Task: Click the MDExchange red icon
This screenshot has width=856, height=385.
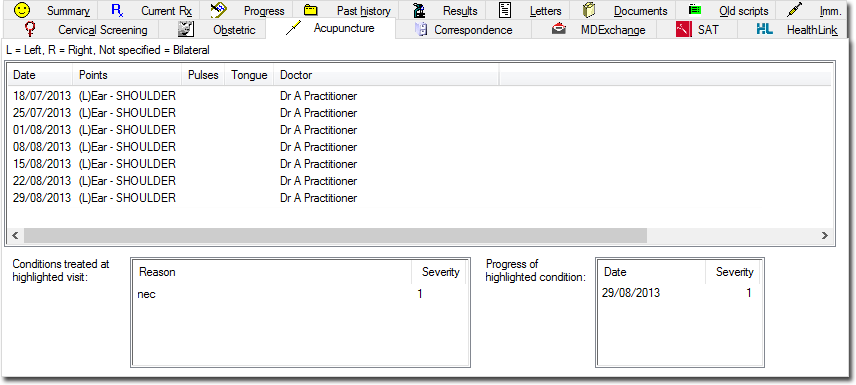Action: (x=558, y=28)
